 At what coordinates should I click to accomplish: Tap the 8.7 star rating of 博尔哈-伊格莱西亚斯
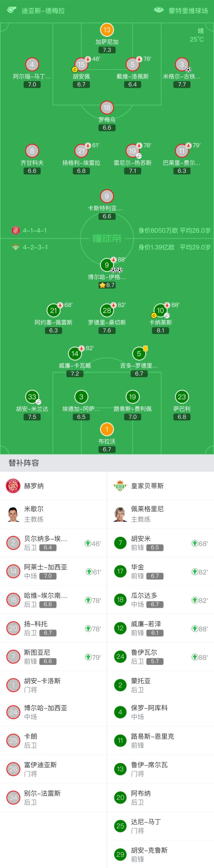point(107,285)
